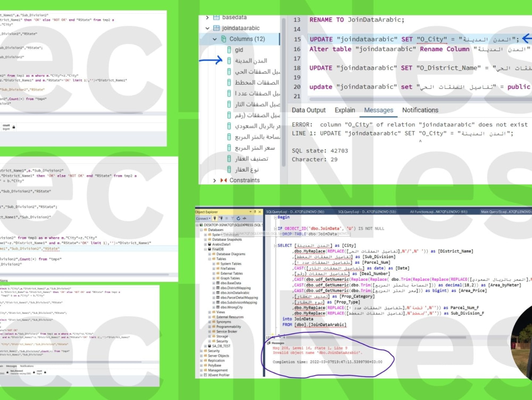This screenshot has height=400, width=532.
Task: Collapse the Begin code block in SSMS editor
Action: [276, 218]
